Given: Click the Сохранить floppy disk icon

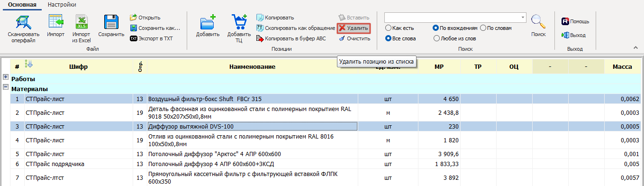Looking at the screenshot, I should coord(111,22).
